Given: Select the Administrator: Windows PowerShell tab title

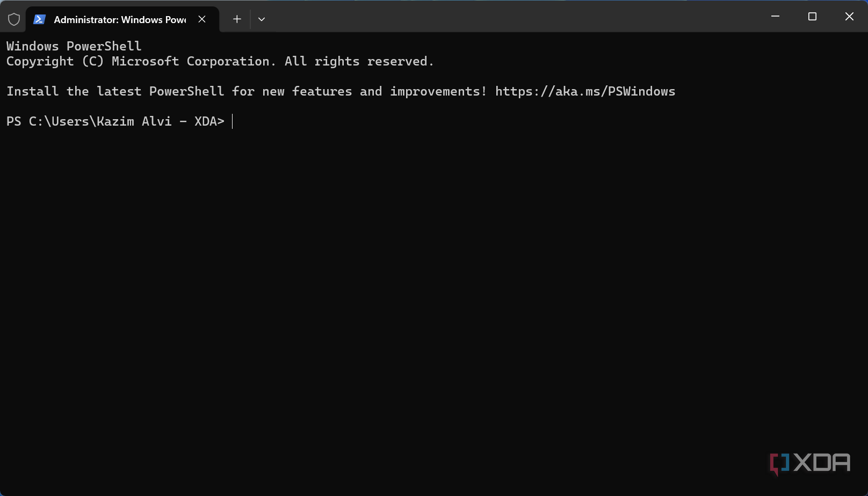Looking at the screenshot, I should click(x=120, y=20).
